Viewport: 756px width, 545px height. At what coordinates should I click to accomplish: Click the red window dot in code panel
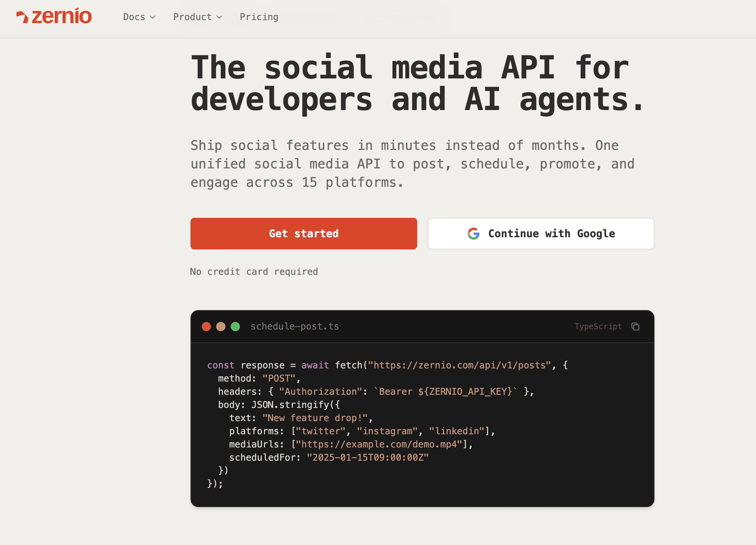pos(206,327)
